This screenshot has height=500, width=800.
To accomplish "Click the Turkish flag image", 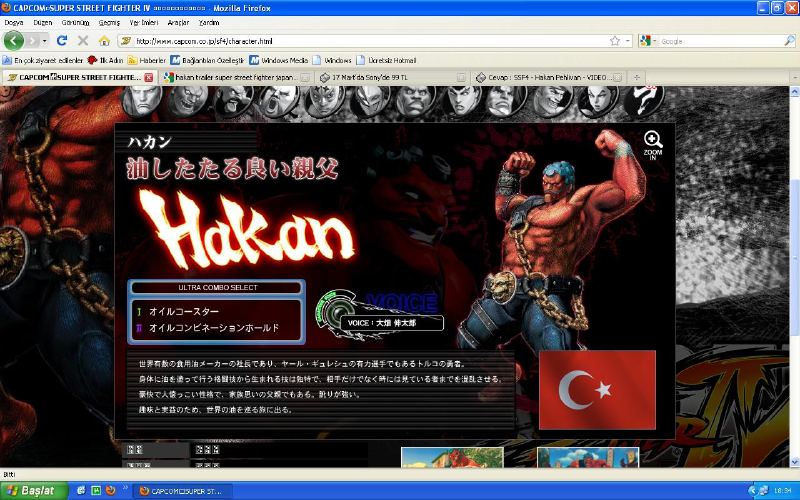I will click(x=597, y=390).
